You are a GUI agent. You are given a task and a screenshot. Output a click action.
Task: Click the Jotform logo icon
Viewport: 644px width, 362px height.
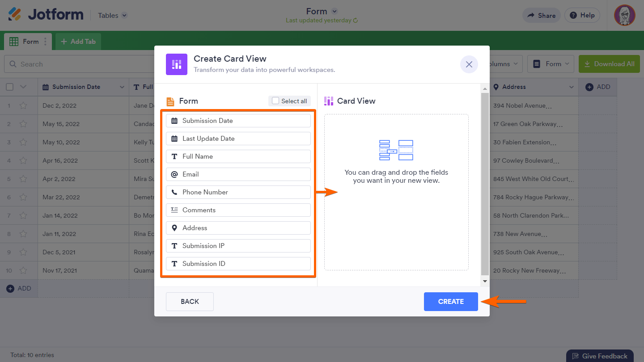coord(14,14)
